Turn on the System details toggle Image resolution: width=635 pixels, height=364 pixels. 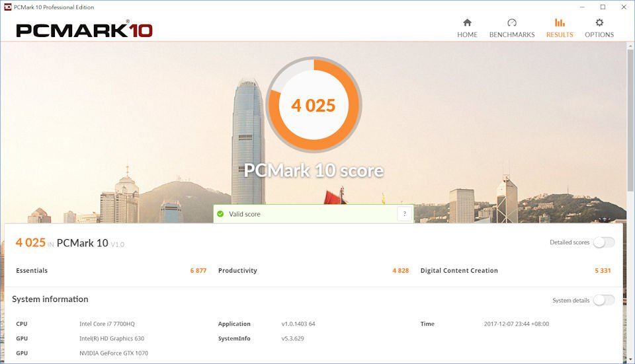(x=604, y=300)
